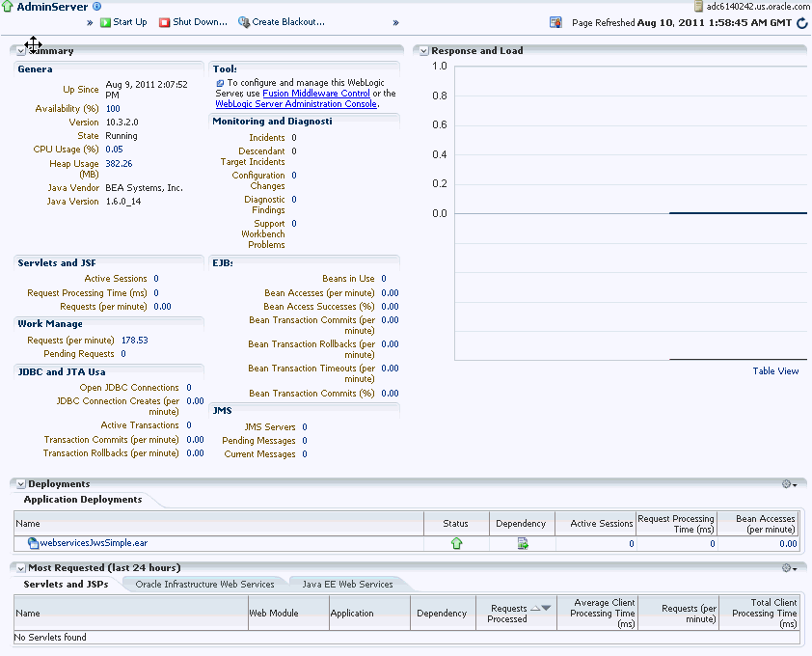This screenshot has width=812, height=656.
Task: Click the Support Workbench Problems count 0
Action: pyautogui.click(x=294, y=224)
